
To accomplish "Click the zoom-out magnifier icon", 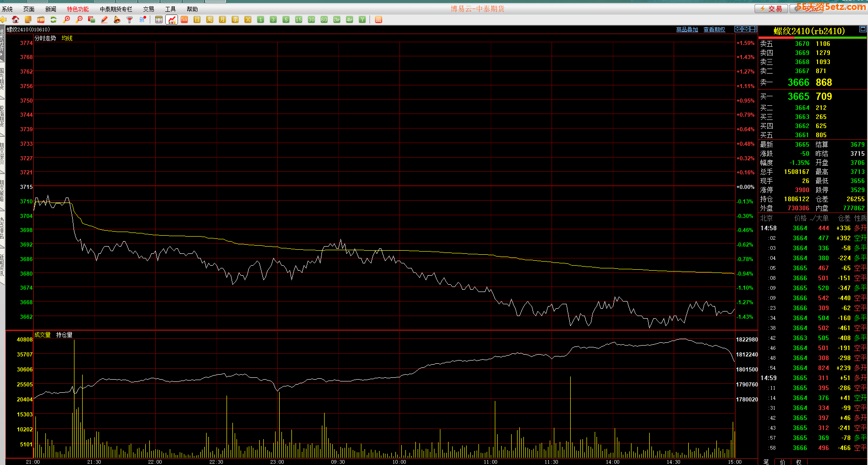I will pyautogui.click(x=79, y=20).
